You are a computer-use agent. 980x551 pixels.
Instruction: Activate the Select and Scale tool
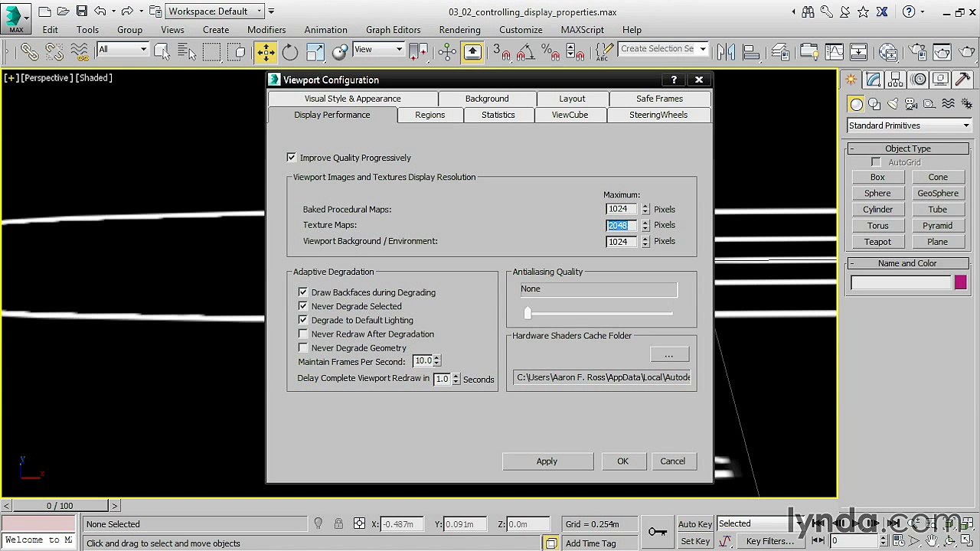tap(315, 51)
